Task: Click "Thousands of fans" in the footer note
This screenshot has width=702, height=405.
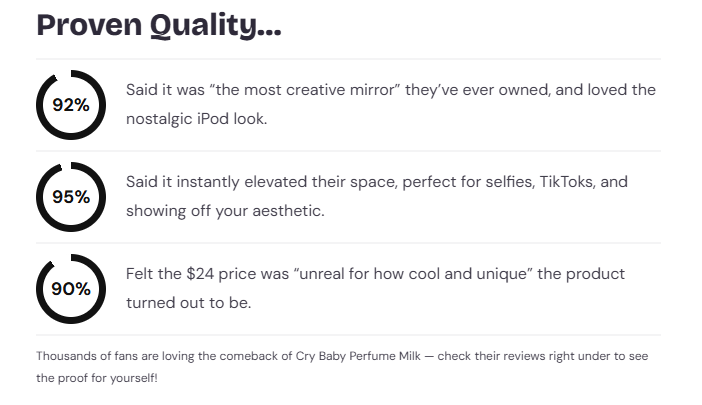Action: [78, 356]
